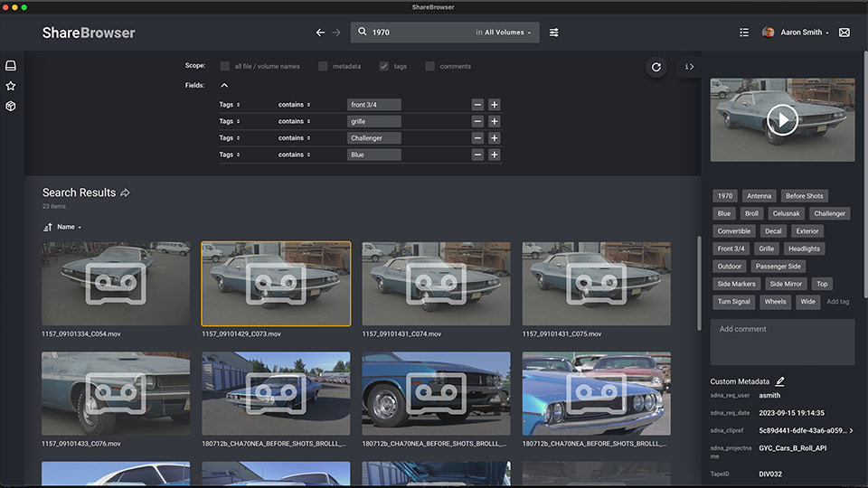Open the search filter sliders icon

pyautogui.click(x=553, y=33)
